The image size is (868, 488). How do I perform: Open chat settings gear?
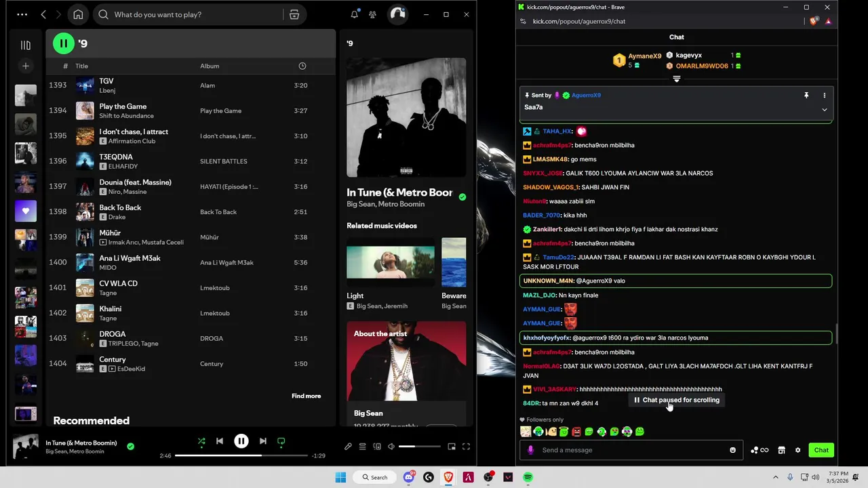click(797, 450)
